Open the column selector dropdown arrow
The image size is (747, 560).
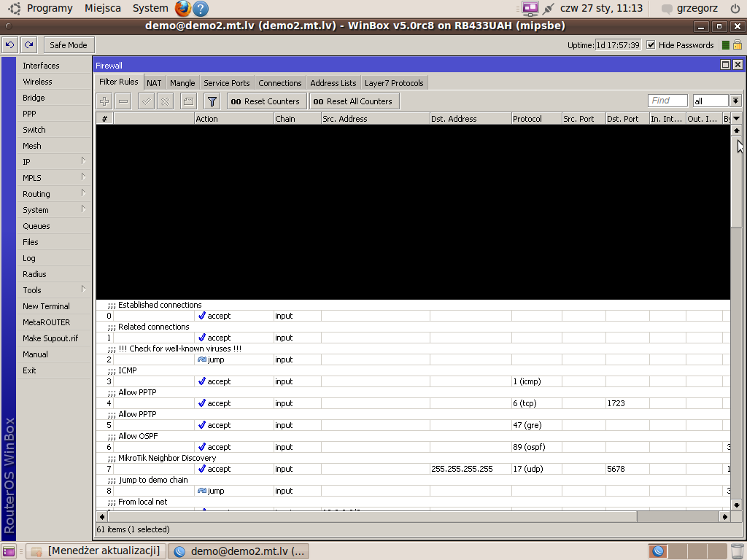[x=737, y=119]
